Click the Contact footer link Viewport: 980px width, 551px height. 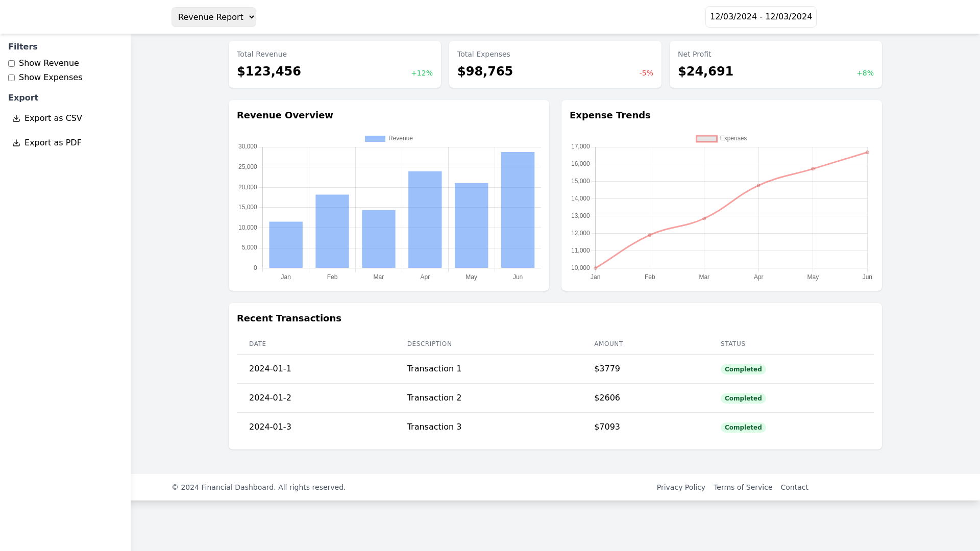[794, 487]
